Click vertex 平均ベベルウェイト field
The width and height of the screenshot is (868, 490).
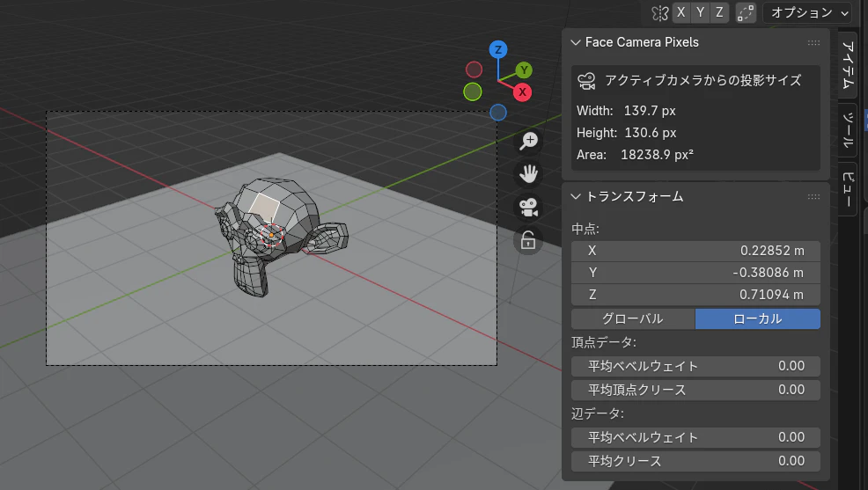coord(695,366)
